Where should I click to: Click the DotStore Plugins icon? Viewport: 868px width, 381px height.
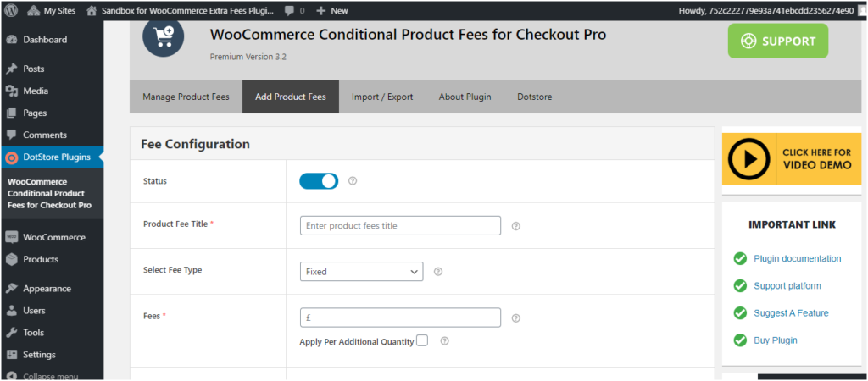pyautogui.click(x=12, y=157)
